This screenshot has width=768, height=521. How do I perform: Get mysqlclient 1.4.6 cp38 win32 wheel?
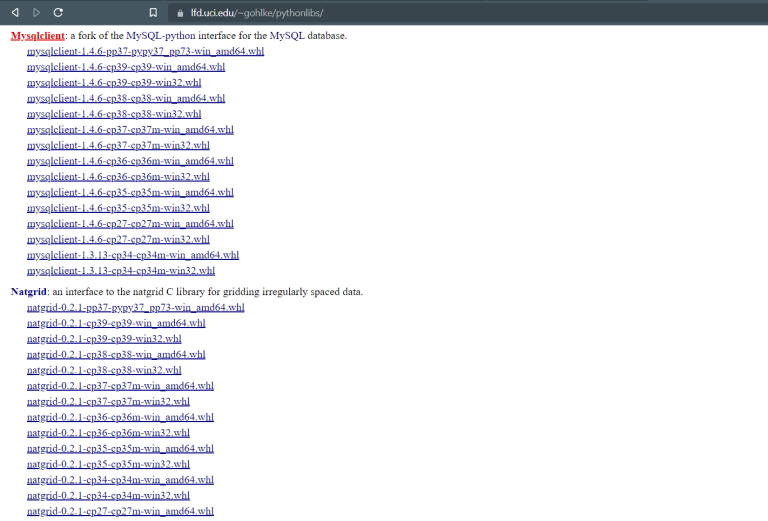113,113
